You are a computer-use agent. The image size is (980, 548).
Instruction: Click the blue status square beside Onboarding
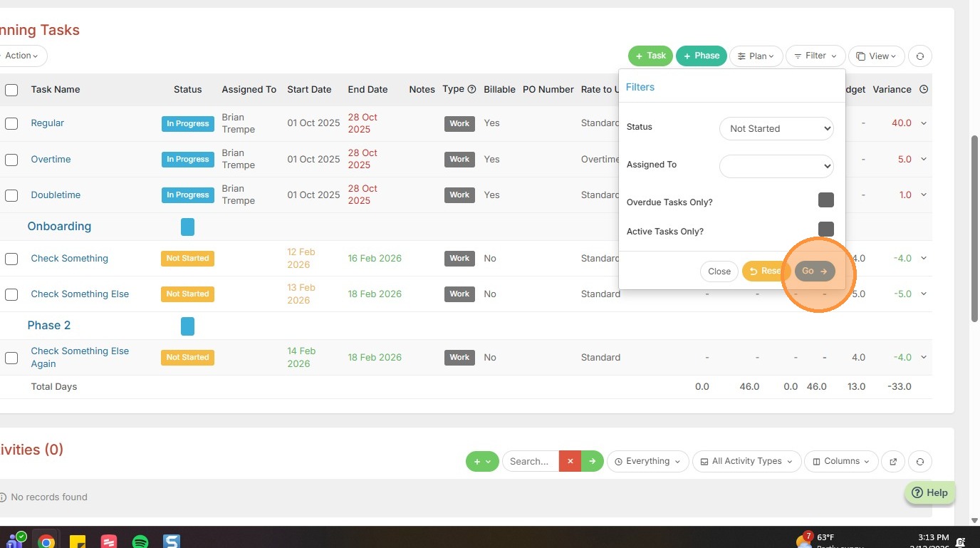tap(187, 227)
